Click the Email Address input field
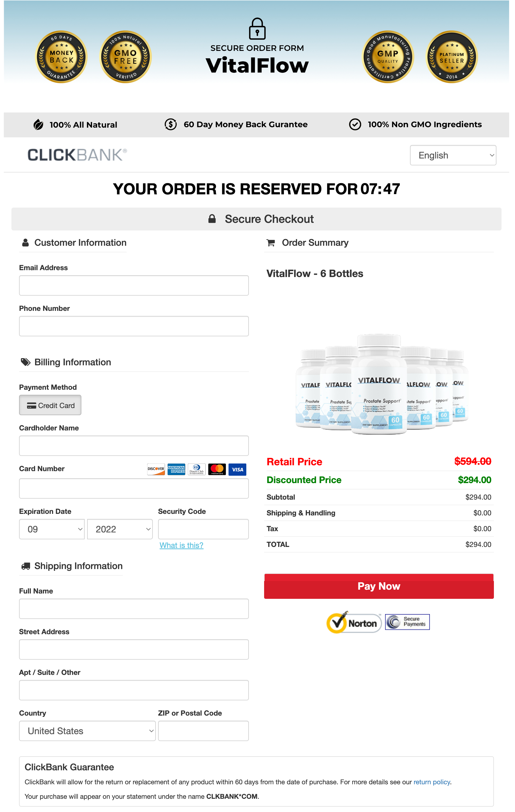This screenshot has height=812, width=515. [x=134, y=285]
